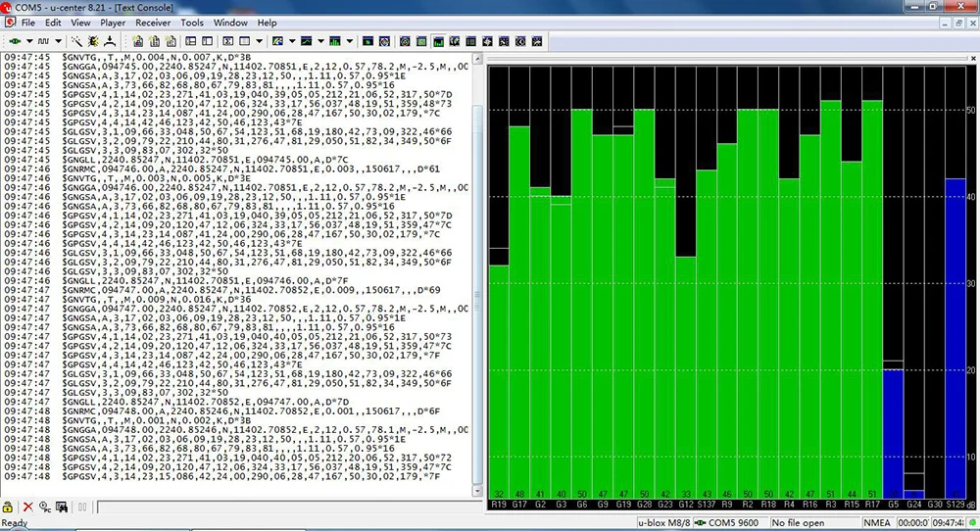The height and width of the screenshot is (531, 980).
Task: Toggle the yellow padlock scroll-lock icon
Action: click(8, 507)
